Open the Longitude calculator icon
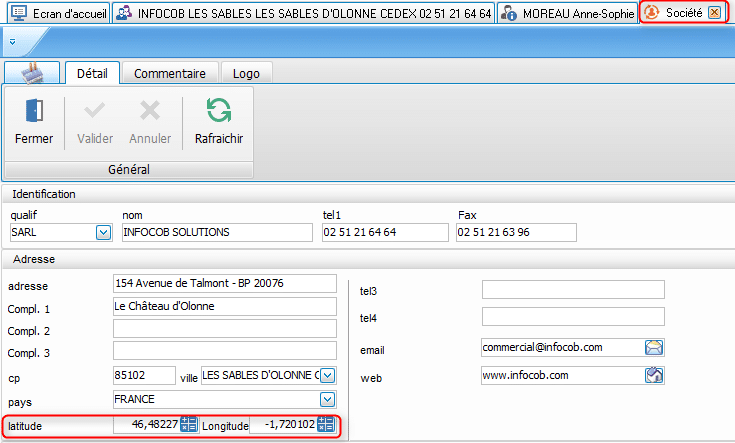The image size is (735, 443). coord(326,425)
